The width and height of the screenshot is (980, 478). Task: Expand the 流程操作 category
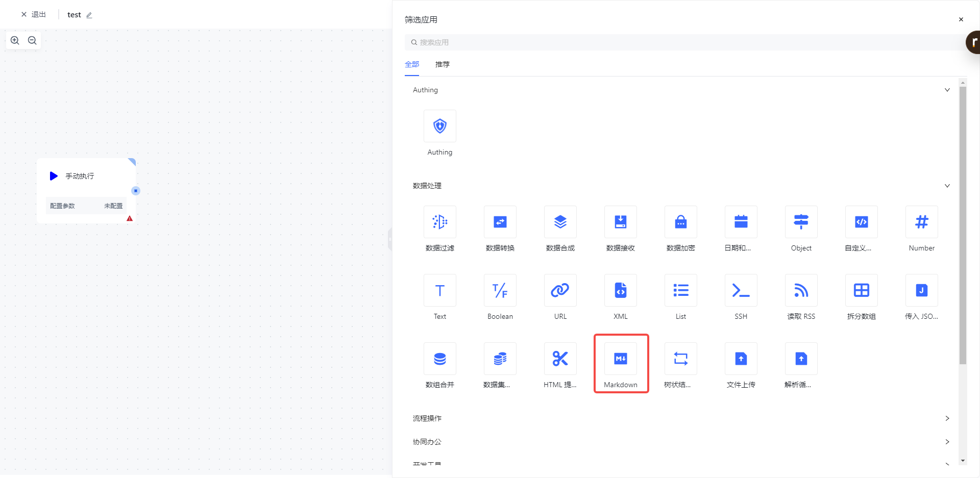coord(947,418)
